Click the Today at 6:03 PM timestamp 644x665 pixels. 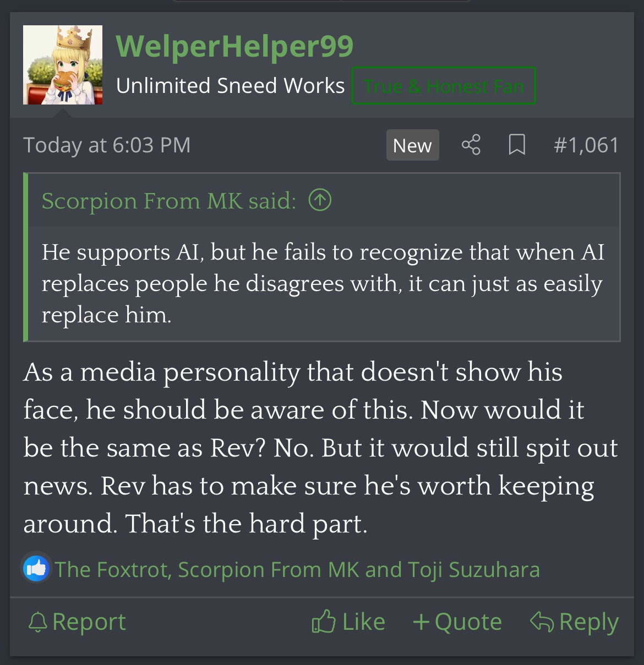[x=107, y=145]
